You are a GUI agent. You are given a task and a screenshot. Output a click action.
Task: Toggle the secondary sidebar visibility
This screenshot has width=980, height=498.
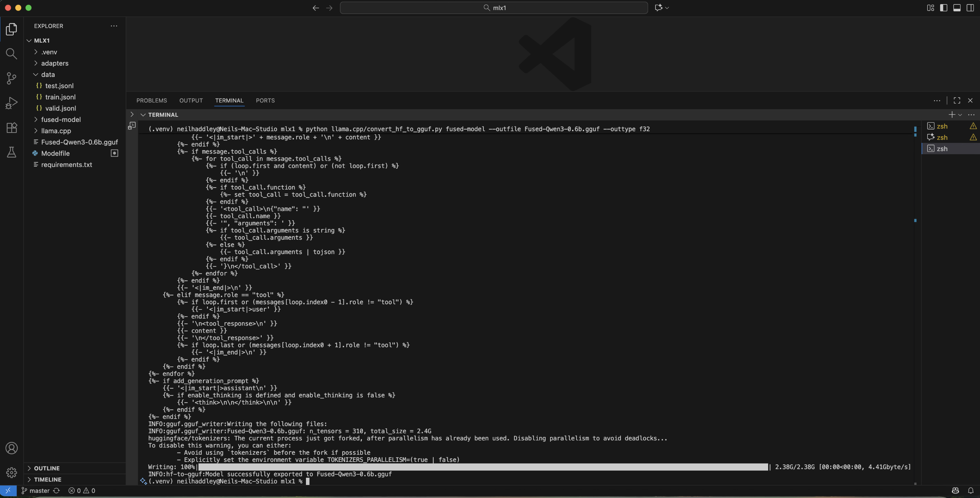click(970, 8)
